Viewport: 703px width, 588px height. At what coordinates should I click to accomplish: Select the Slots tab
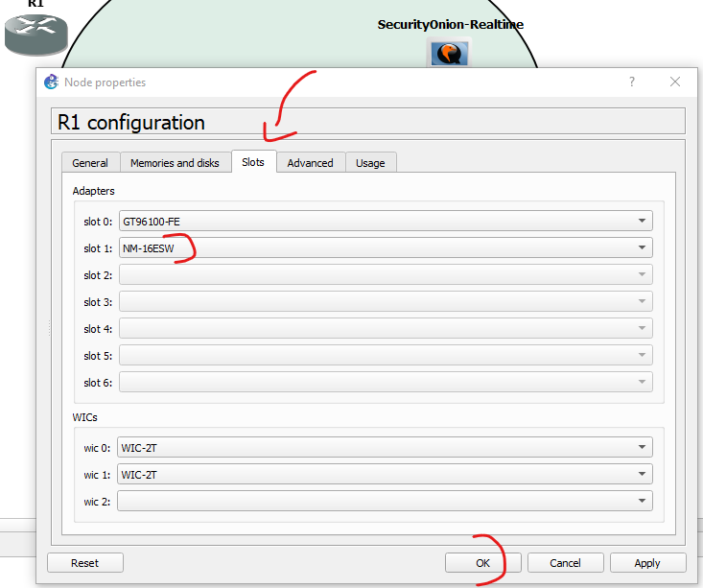[253, 162]
